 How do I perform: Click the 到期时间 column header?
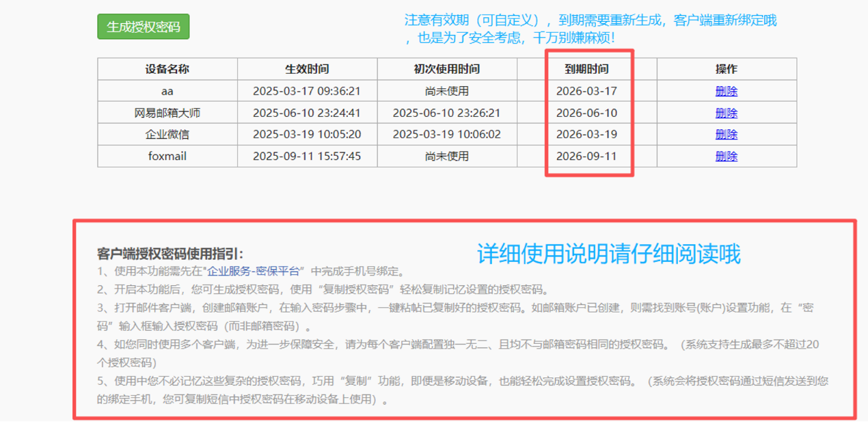[x=586, y=69]
